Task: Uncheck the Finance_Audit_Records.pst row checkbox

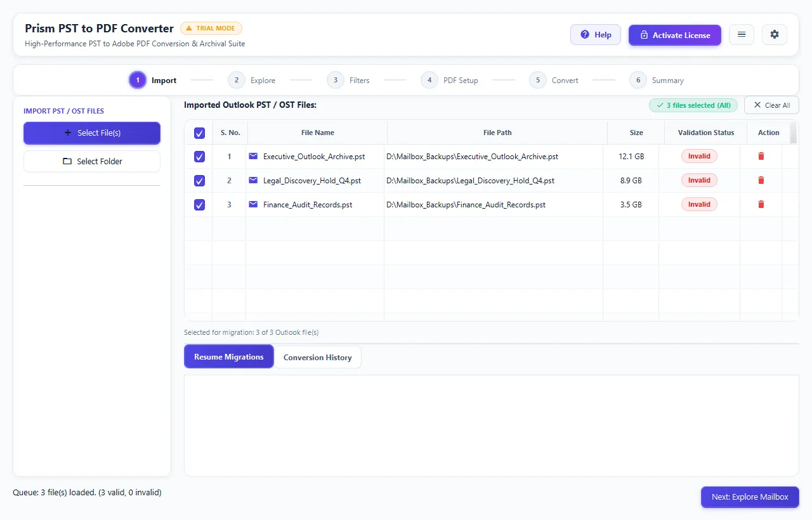Action: 199,205
